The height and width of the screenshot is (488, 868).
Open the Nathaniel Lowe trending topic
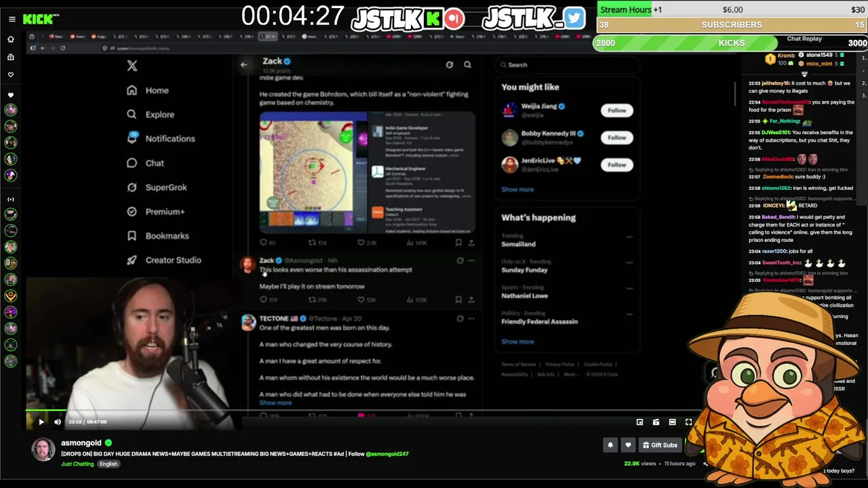pos(524,296)
